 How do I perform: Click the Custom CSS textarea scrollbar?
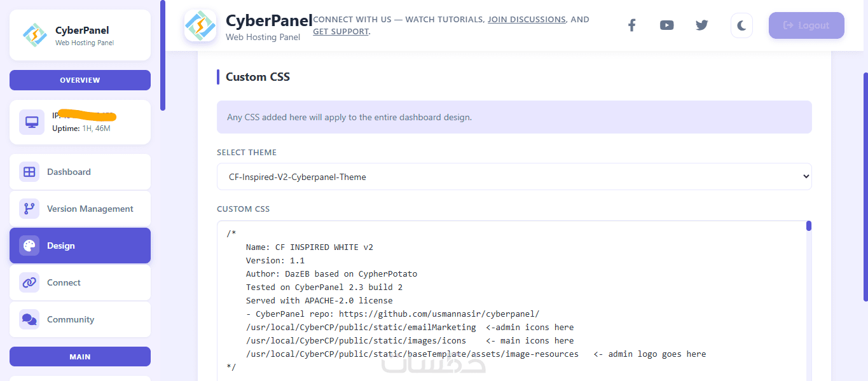(x=808, y=226)
